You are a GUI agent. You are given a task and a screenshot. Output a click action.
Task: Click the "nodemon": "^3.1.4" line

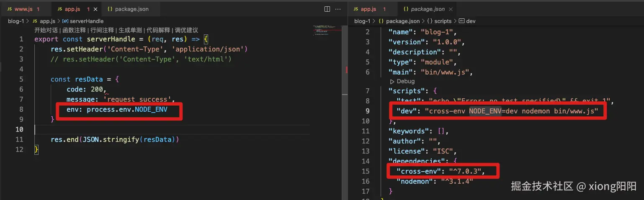(435, 181)
